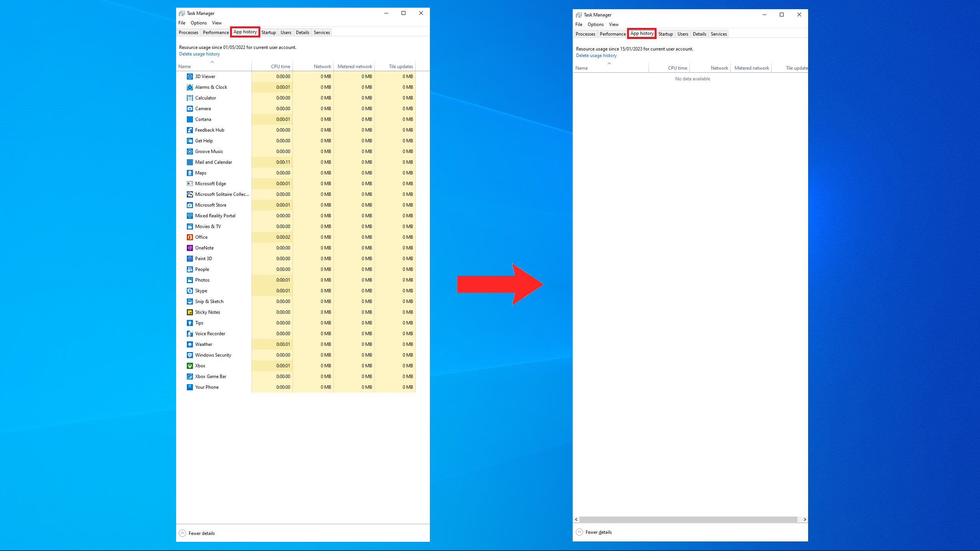Viewport: 980px width, 551px height.
Task: Switch to Performance tab in left window
Action: [x=216, y=33]
